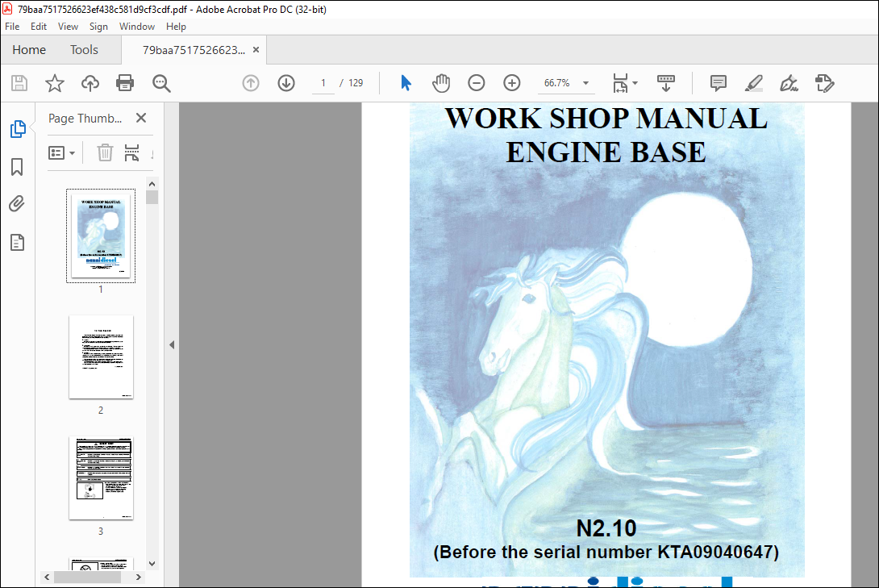Screen dimensions: 879x588
Task: Print the document with printer icon
Action: pyautogui.click(x=125, y=83)
